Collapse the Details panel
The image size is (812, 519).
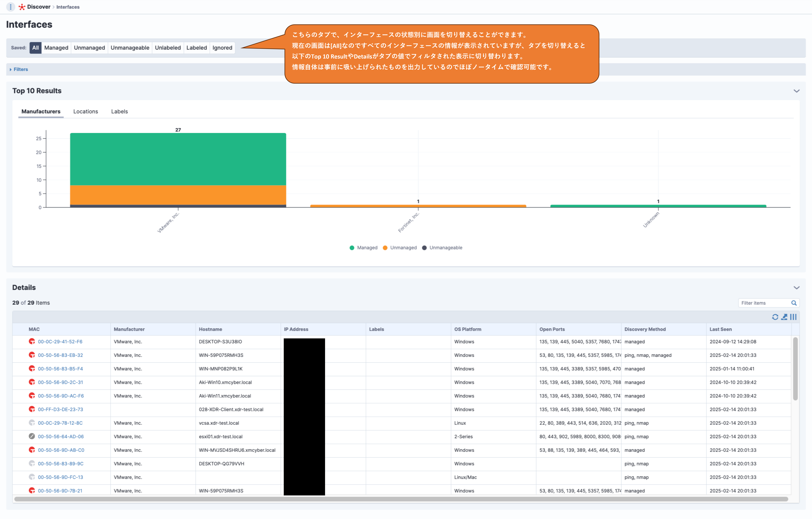pyautogui.click(x=796, y=288)
